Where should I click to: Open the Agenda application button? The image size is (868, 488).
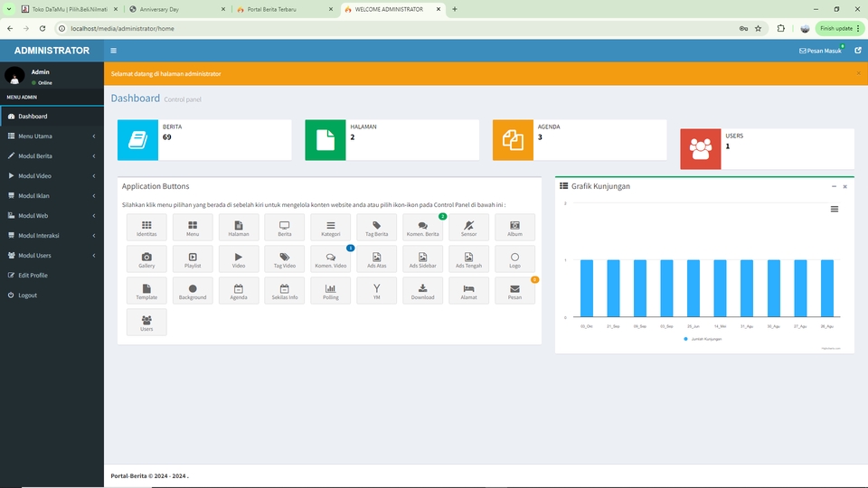[239, 290]
